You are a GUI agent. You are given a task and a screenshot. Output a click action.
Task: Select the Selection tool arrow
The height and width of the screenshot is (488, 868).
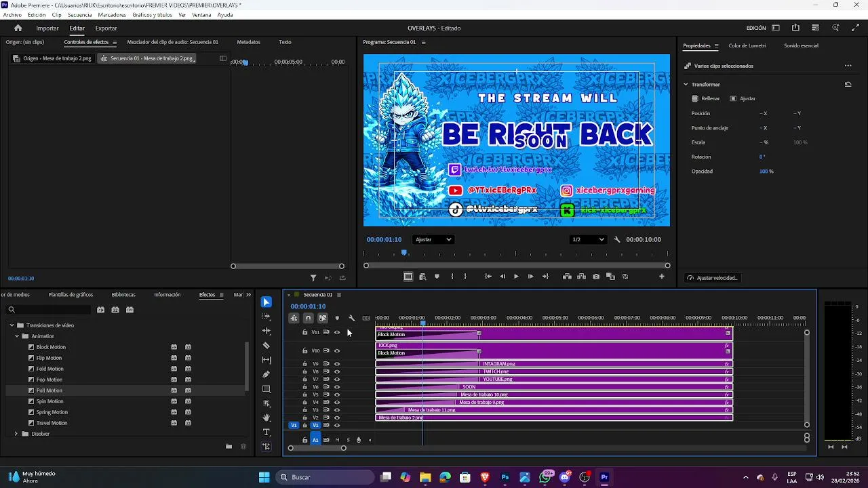click(267, 302)
